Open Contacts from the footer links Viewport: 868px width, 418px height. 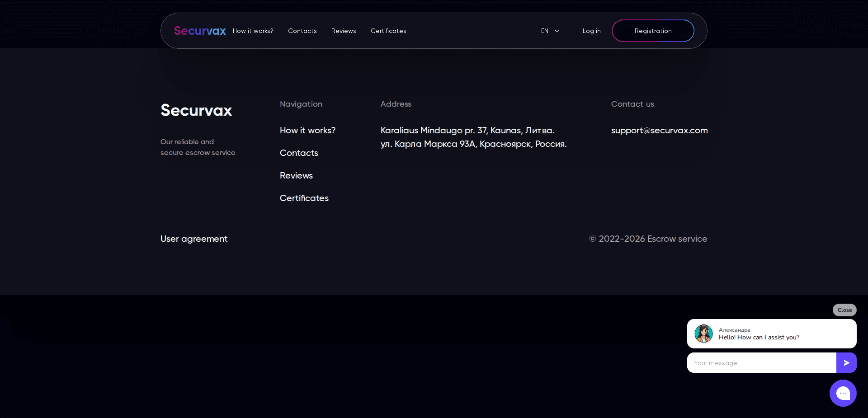tap(299, 153)
